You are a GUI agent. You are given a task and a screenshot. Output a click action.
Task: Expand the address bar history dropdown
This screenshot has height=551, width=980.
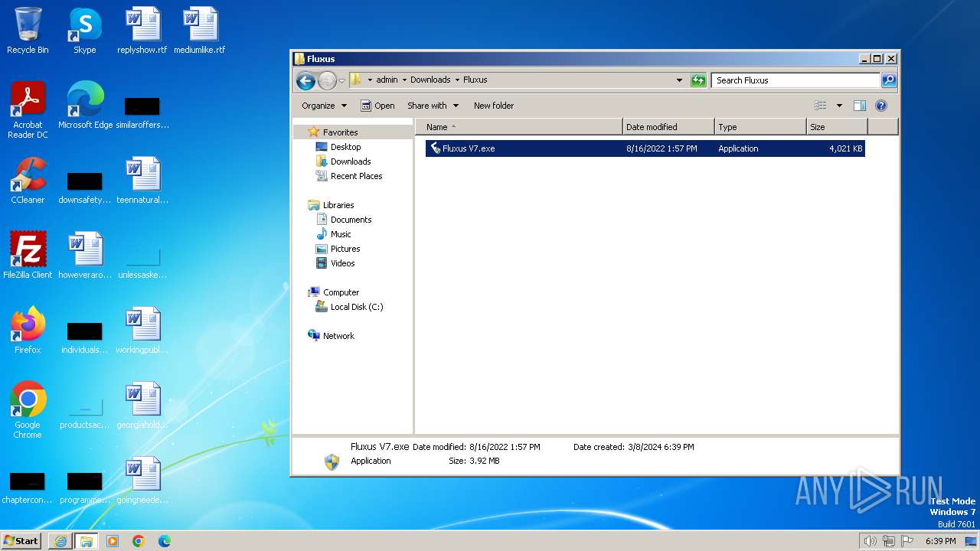(x=679, y=80)
